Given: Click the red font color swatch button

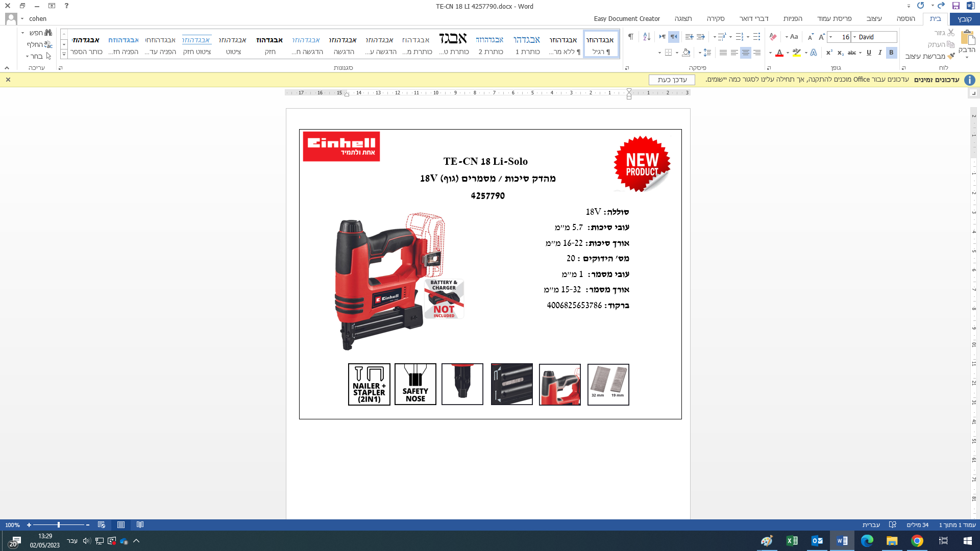Looking at the screenshot, I should point(779,53).
